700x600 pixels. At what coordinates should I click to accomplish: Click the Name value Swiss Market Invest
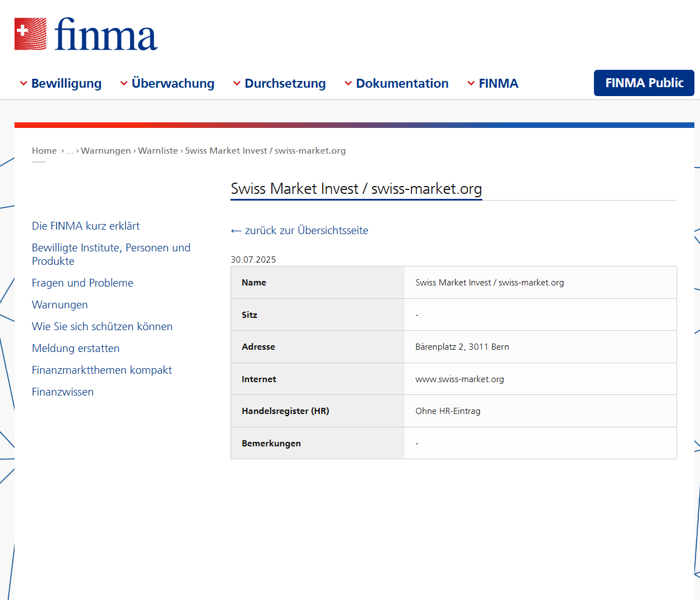pos(490,283)
